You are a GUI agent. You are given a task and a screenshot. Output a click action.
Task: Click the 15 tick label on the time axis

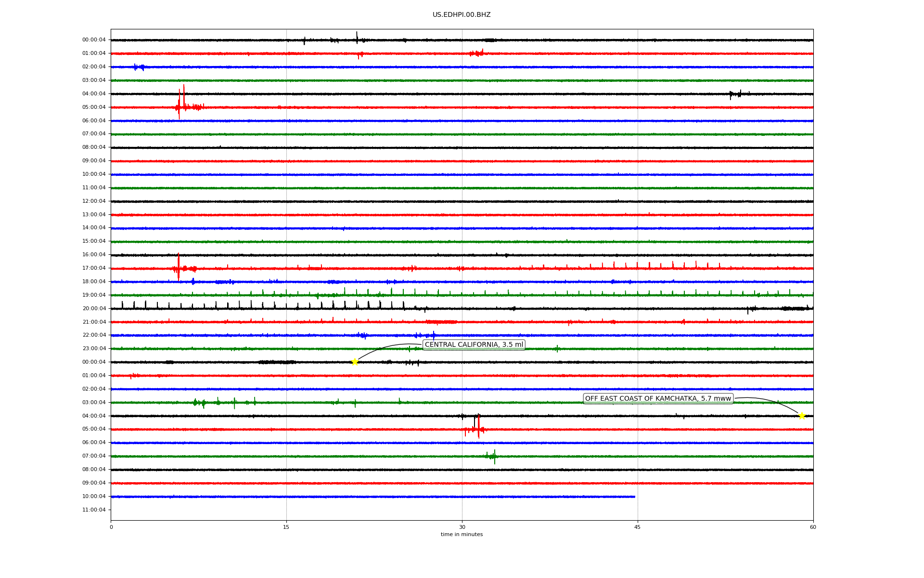tap(286, 527)
